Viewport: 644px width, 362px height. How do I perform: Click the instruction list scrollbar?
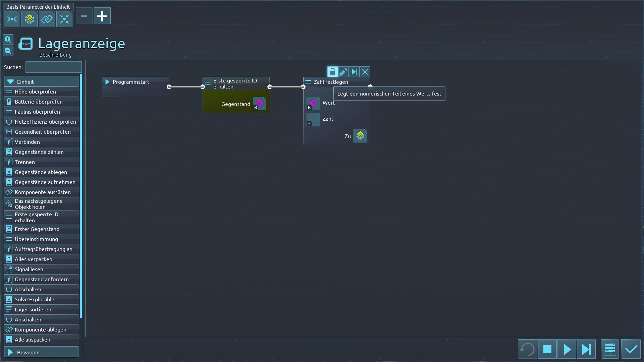pos(81,196)
